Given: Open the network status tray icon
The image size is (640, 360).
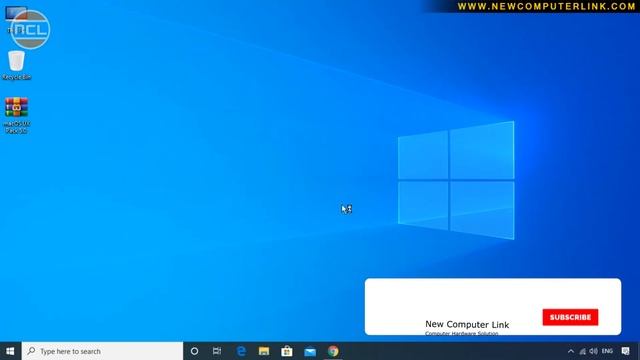Looking at the screenshot, I should [582, 351].
